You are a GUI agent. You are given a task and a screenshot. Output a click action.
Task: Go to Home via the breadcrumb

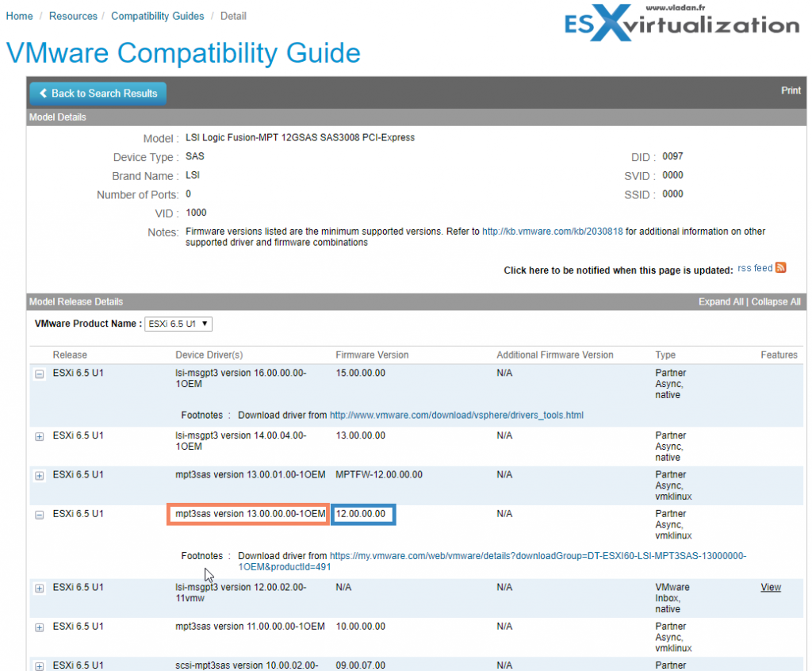pyautogui.click(x=19, y=15)
